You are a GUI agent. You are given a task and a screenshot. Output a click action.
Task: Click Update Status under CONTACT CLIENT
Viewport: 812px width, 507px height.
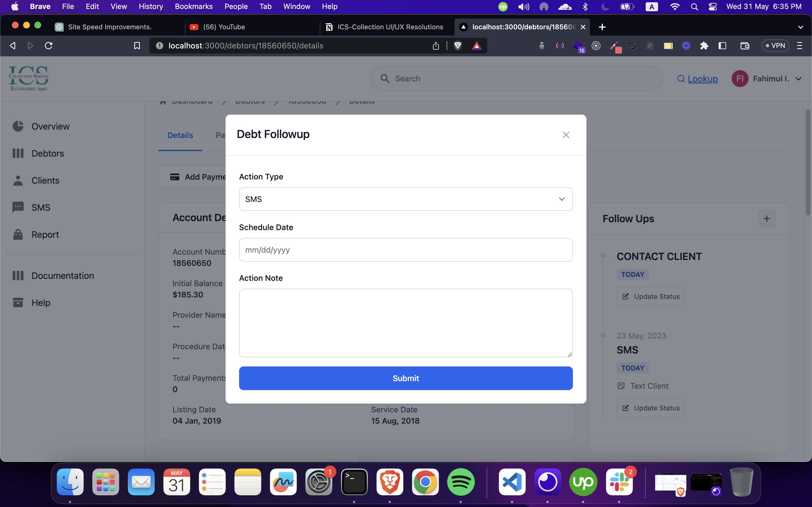click(650, 296)
